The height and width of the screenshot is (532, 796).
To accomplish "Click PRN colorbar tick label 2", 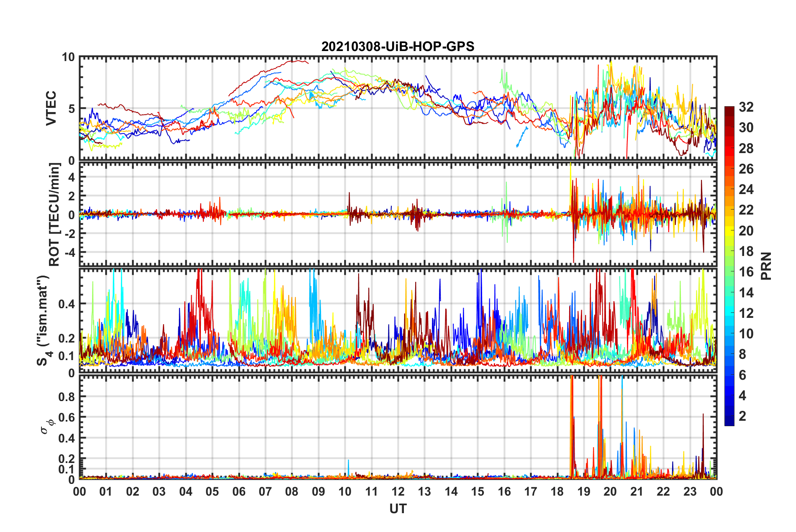I will (x=742, y=416).
